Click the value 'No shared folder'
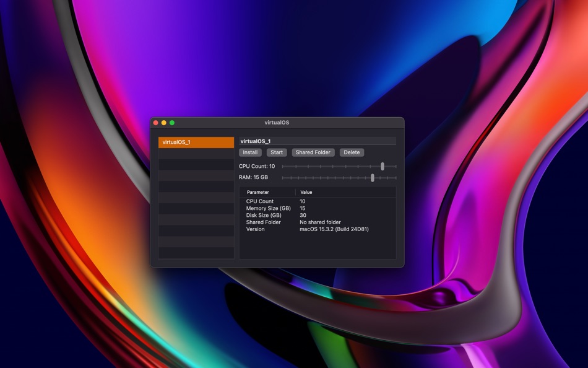The height and width of the screenshot is (368, 588). [320, 222]
